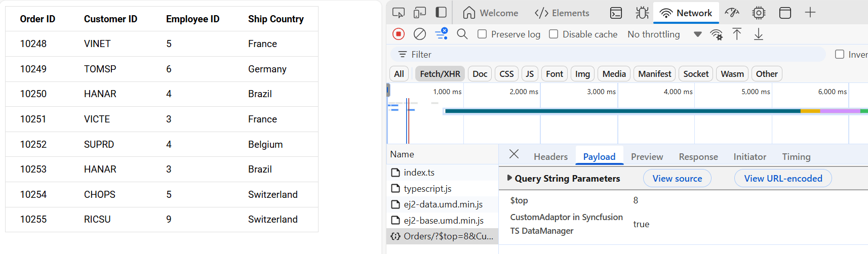Image resolution: width=868 pixels, height=254 pixels.
Task: Toggle device emulation icon
Action: pos(420,13)
